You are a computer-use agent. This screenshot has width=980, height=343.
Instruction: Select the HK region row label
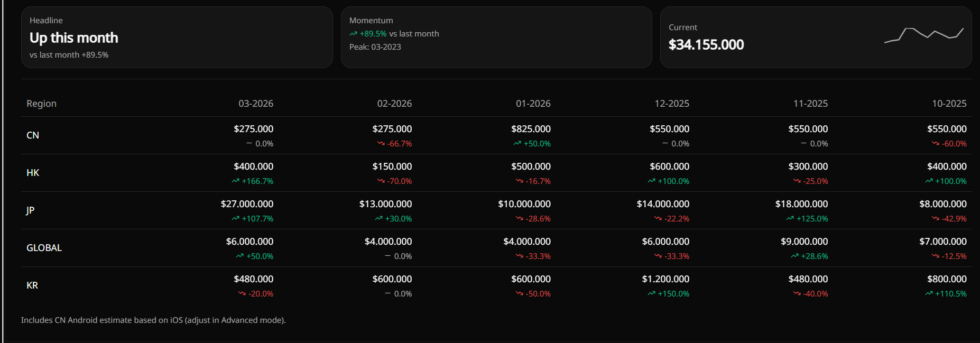(x=33, y=173)
